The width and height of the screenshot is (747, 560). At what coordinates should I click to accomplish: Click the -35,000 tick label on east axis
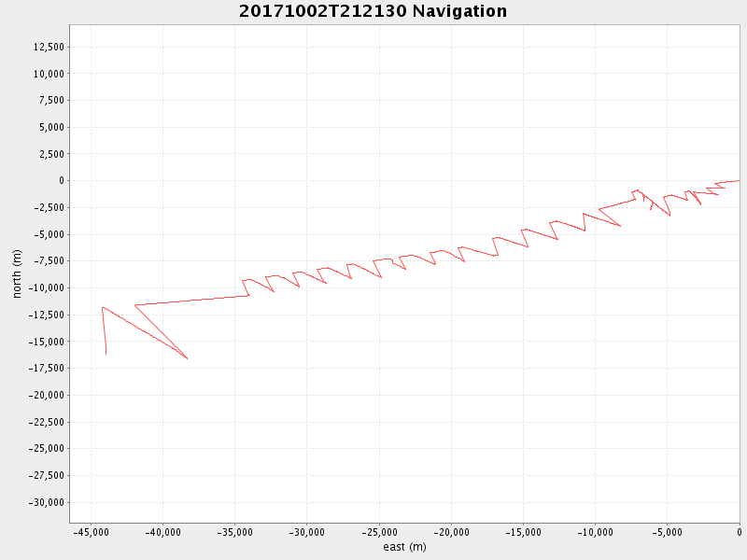(234, 533)
